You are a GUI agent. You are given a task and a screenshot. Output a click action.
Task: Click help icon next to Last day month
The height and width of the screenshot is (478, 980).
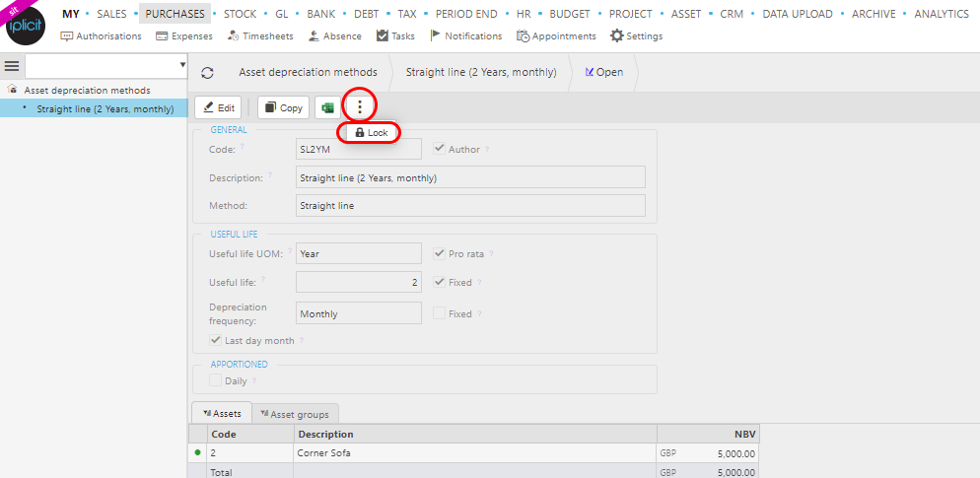302,341
